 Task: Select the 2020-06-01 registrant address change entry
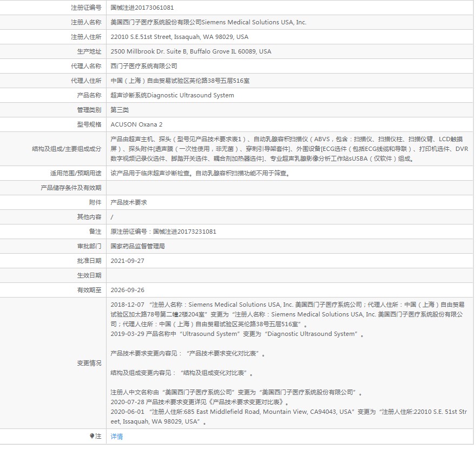[x=289, y=416]
